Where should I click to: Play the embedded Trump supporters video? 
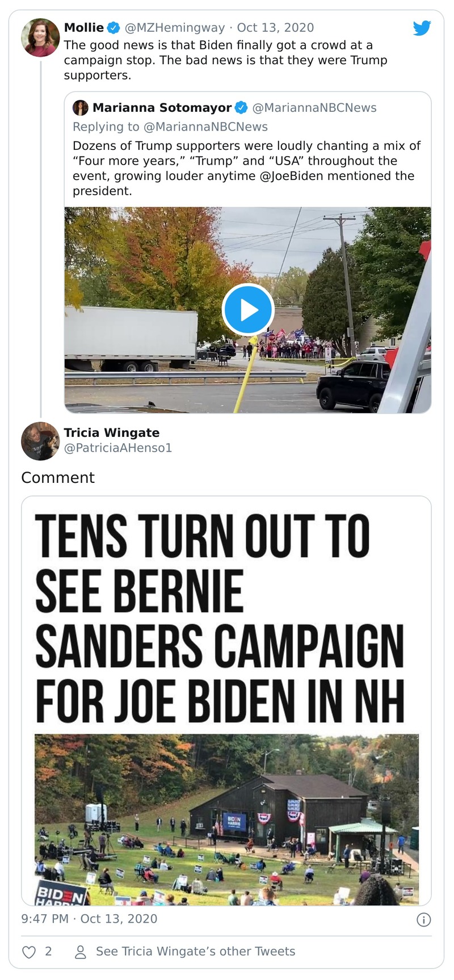(248, 310)
